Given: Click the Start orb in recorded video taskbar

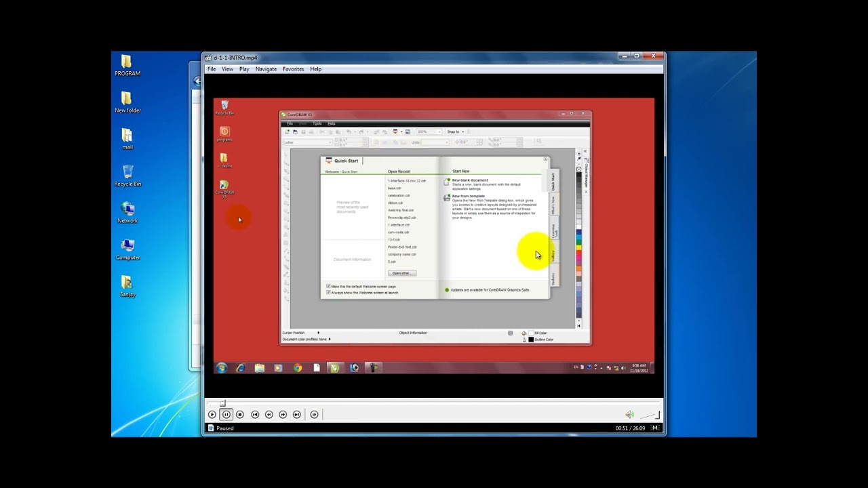Looking at the screenshot, I should [x=221, y=368].
